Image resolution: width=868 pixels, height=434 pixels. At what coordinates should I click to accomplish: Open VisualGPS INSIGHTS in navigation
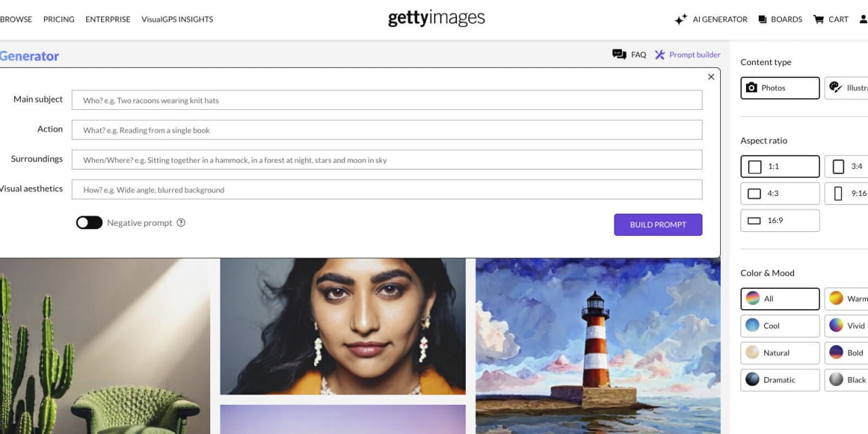click(177, 20)
